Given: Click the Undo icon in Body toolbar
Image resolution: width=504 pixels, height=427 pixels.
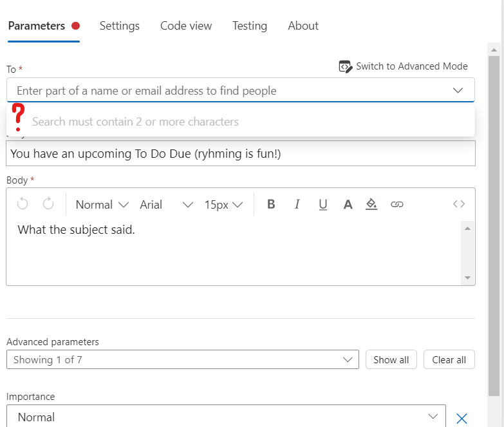Looking at the screenshot, I should tap(23, 204).
